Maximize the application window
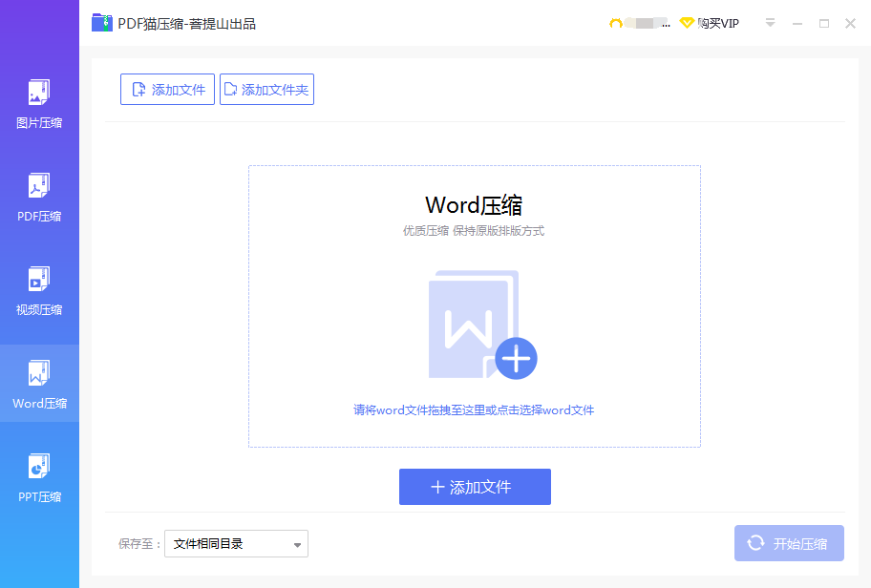Screen dimensions: 871x588 point(824,23)
